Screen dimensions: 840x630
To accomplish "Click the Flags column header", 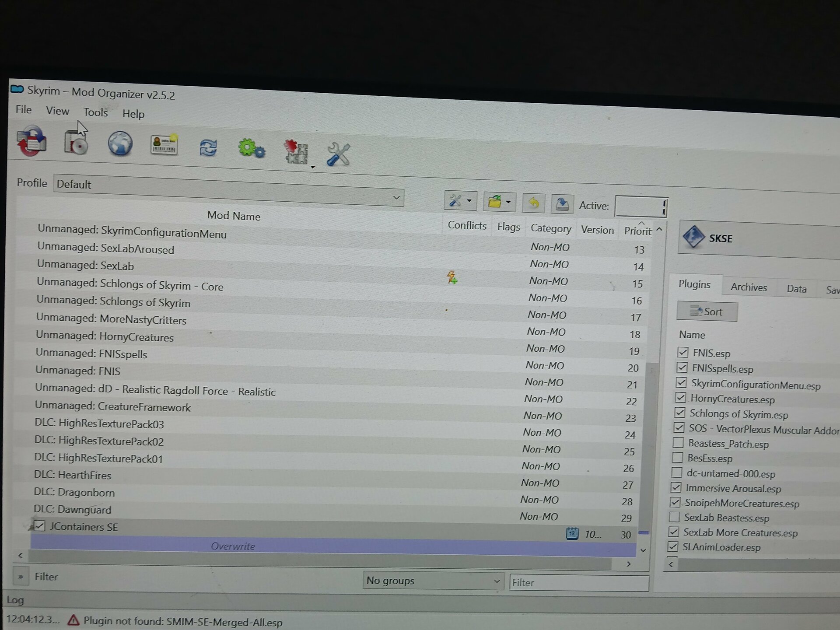I will click(x=508, y=227).
